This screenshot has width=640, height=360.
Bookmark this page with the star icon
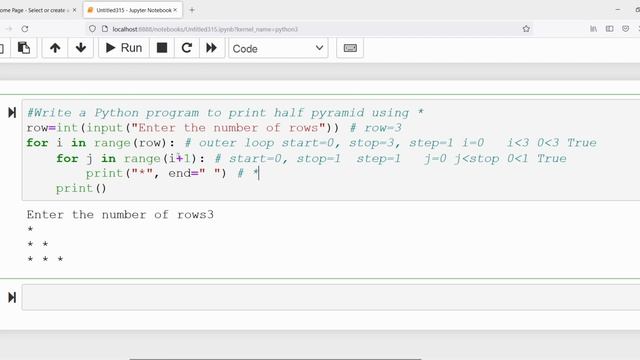tap(526, 29)
